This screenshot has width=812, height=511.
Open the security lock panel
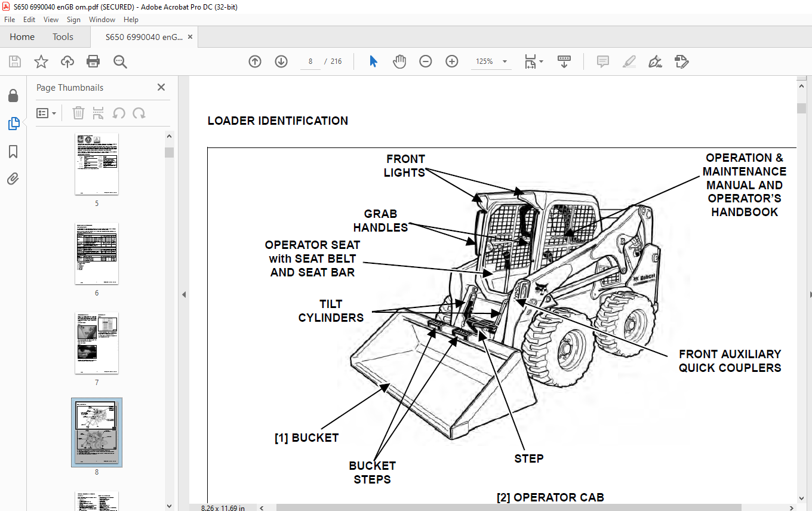(13, 96)
